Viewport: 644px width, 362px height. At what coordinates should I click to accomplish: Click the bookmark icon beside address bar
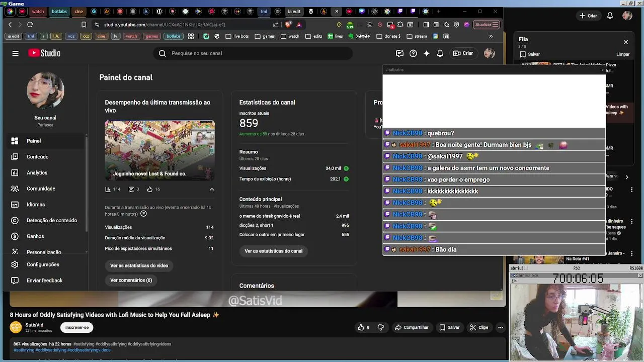tap(84, 24)
